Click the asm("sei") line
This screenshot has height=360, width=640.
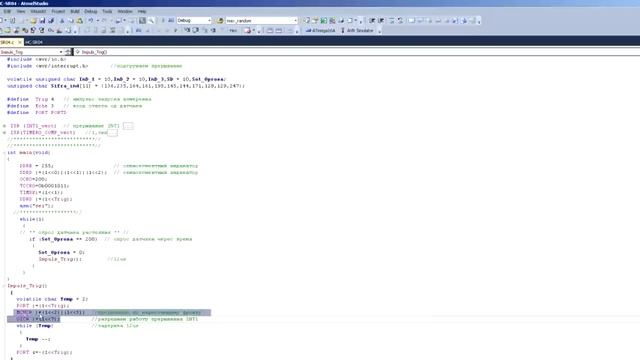tap(36, 206)
